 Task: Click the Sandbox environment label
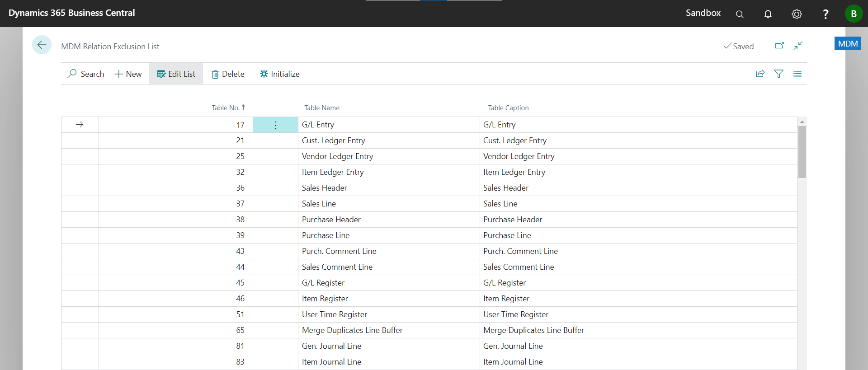[703, 13]
